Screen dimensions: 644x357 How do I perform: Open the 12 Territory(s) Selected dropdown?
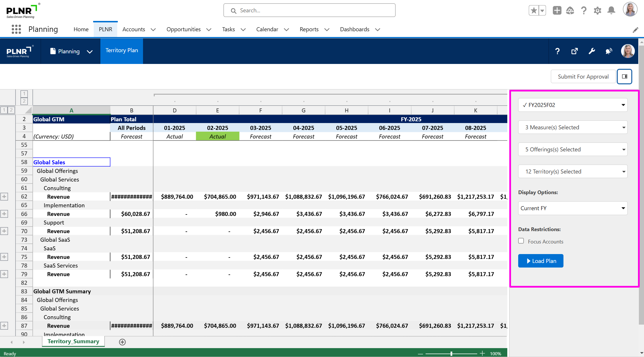pos(573,171)
